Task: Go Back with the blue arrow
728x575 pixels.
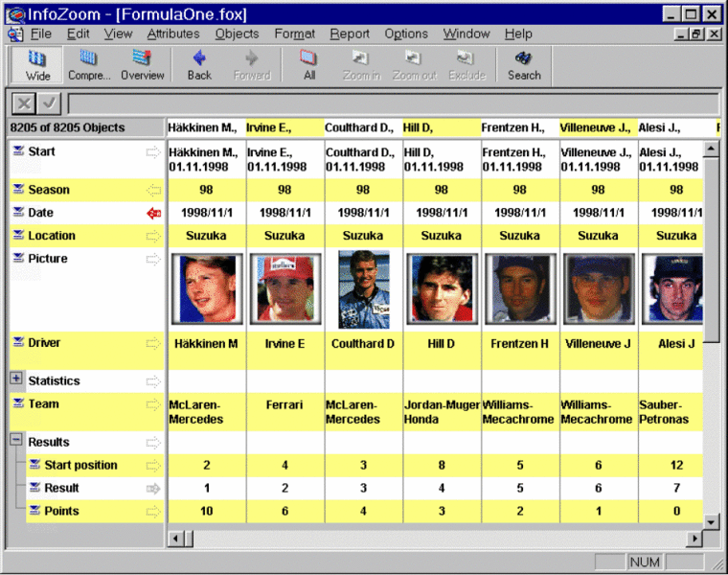Action: (199, 65)
